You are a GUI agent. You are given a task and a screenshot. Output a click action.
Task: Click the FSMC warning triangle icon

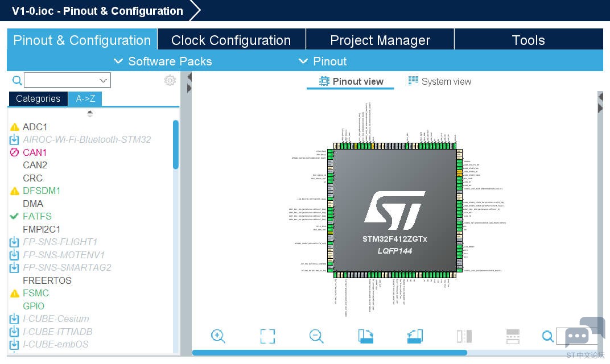point(14,293)
